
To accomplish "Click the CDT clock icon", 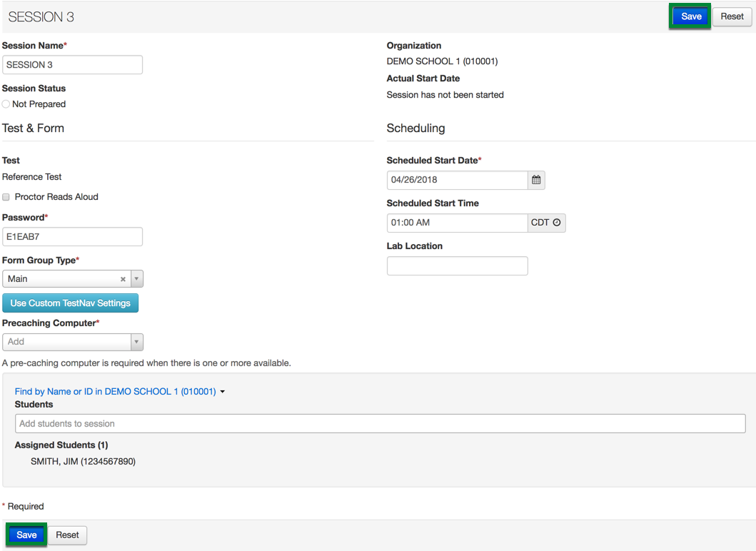I will tap(557, 223).
